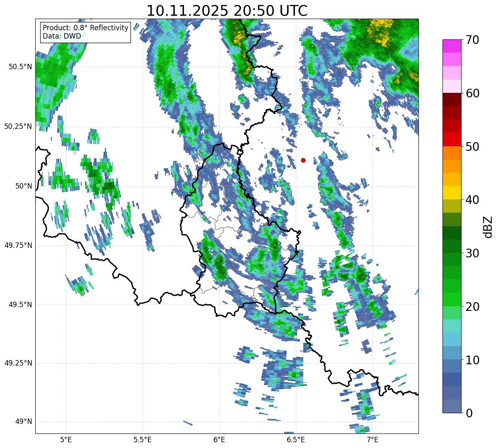The height and width of the screenshot is (448, 498).
Task: Click the 49.25°N latitude label
Action: pyautogui.click(x=18, y=363)
